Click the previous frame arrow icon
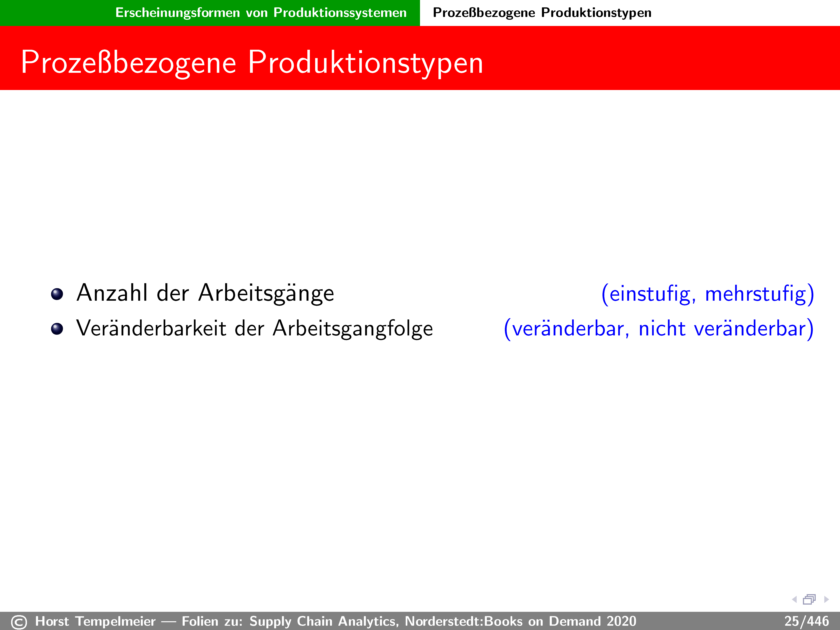 (794, 599)
